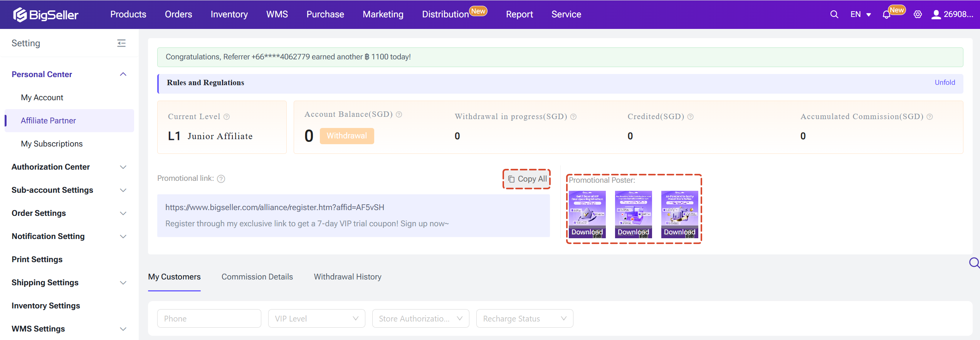Image resolution: width=980 pixels, height=340 pixels.
Task: Click help icon next to Current Level
Action: (x=227, y=117)
